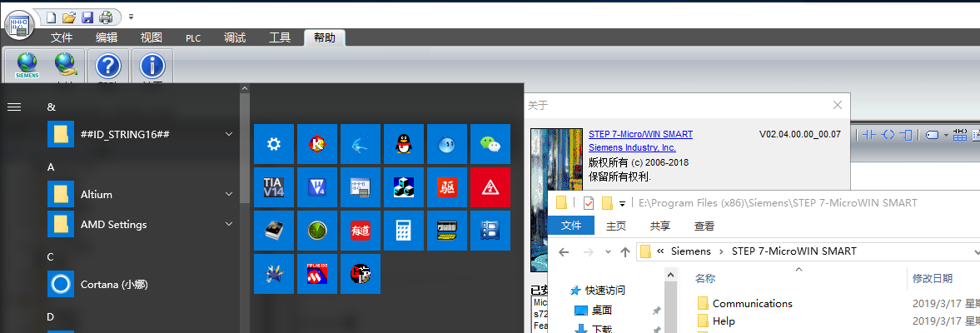Save project with the floppy disk icon
This screenshot has width=980, height=333.
click(87, 17)
